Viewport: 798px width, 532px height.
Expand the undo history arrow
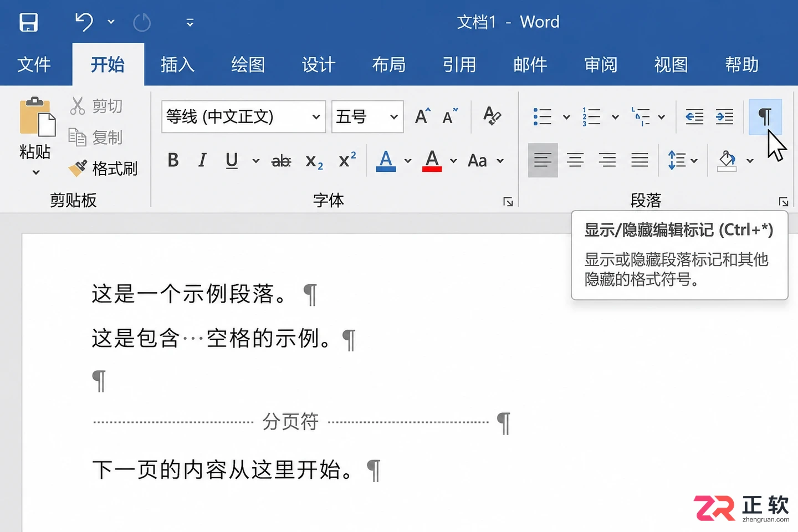click(111, 22)
